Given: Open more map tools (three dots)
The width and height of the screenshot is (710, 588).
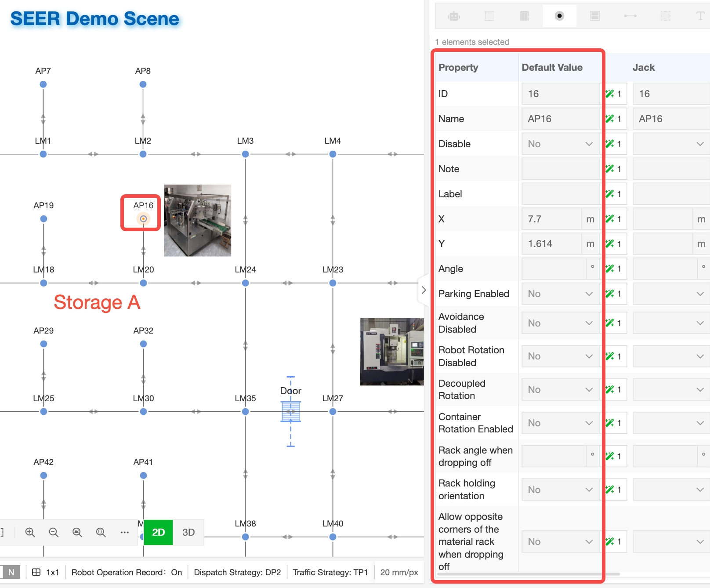Looking at the screenshot, I should pyautogui.click(x=125, y=532).
